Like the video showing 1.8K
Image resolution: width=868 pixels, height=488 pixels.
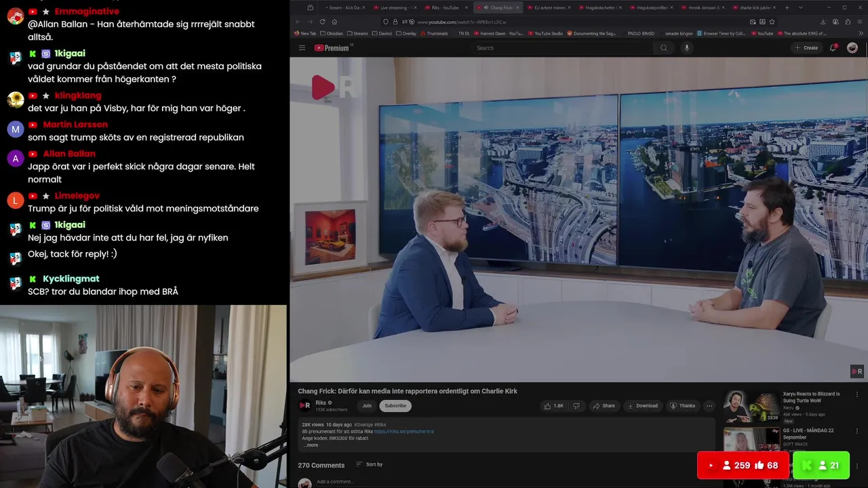[x=554, y=406]
